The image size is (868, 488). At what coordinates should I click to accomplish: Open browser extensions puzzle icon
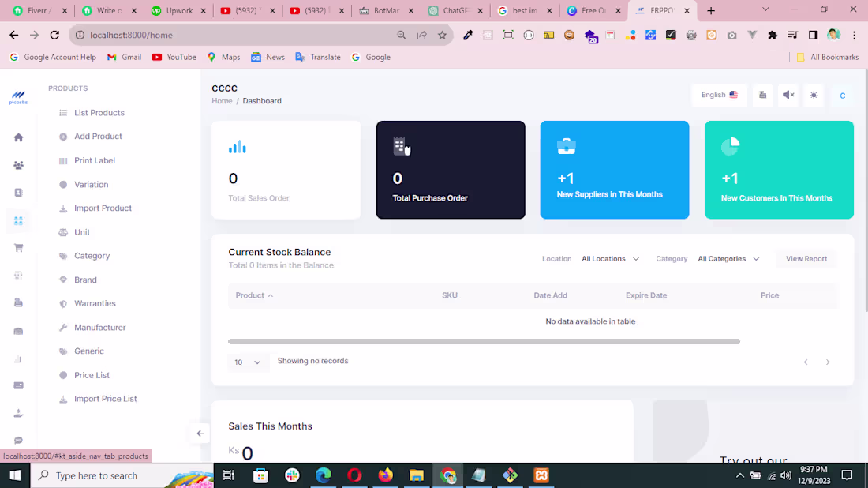click(773, 35)
